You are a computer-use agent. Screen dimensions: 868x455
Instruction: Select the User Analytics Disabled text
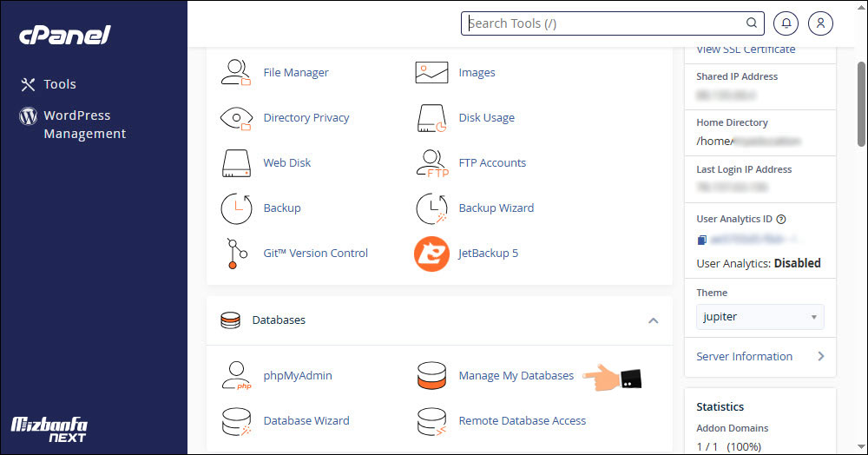pyautogui.click(x=759, y=263)
